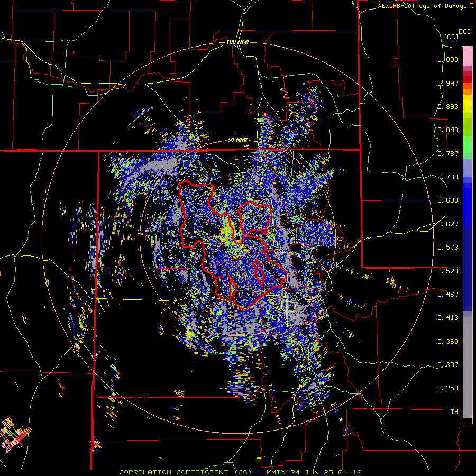476x476 pixels.
Task: Click the DCC product label
Action: pyautogui.click(x=464, y=32)
